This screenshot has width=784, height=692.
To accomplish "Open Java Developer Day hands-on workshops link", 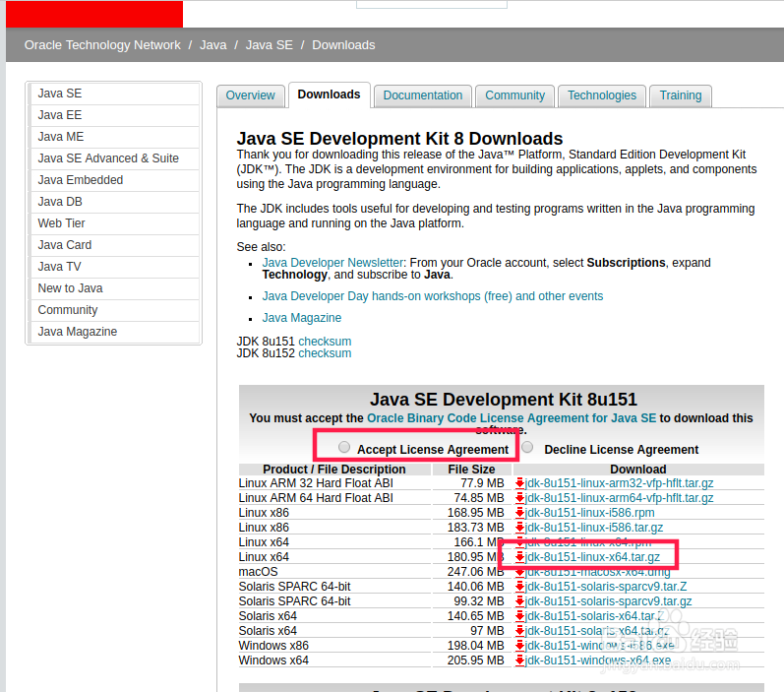I will [x=433, y=296].
